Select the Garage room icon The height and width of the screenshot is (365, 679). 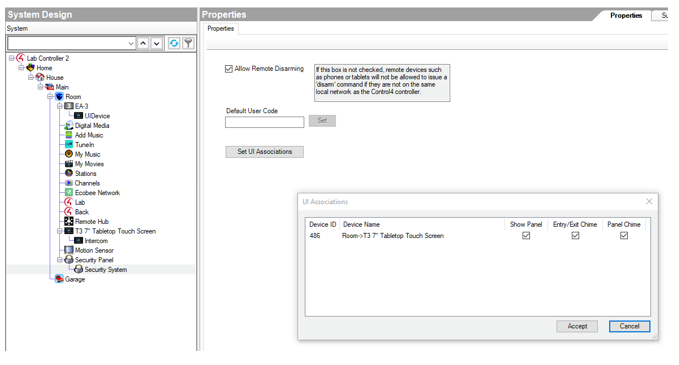click(x=59, y=279)
